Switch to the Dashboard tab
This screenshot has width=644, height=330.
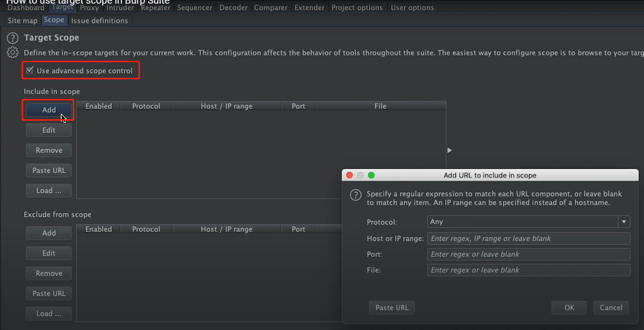point(26,7)
